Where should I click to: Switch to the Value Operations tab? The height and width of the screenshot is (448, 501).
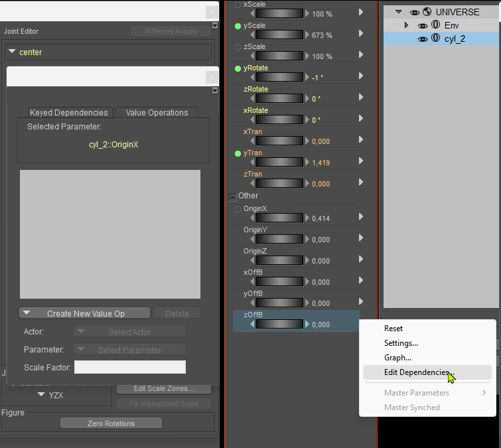(x=157, y=112)
